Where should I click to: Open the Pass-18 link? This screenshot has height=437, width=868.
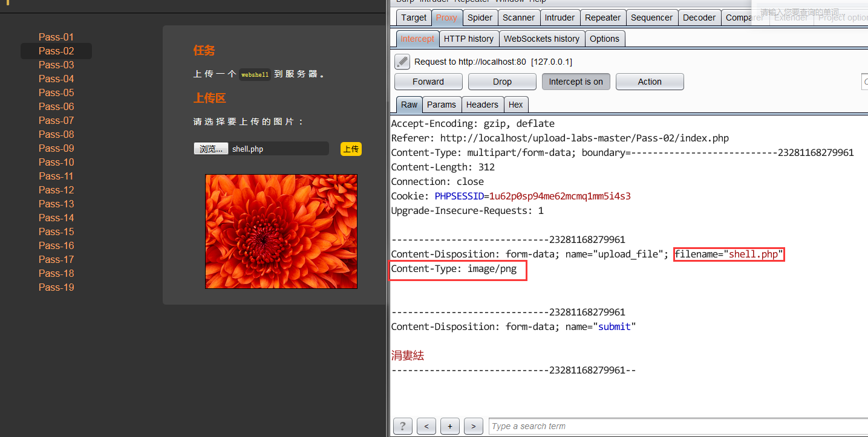tap(56, 273)
